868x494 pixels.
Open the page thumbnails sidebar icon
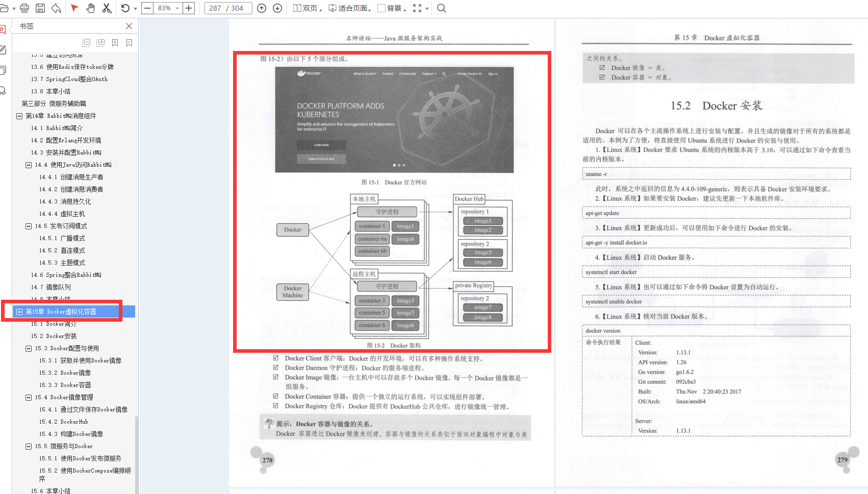(x=3, y=70)
